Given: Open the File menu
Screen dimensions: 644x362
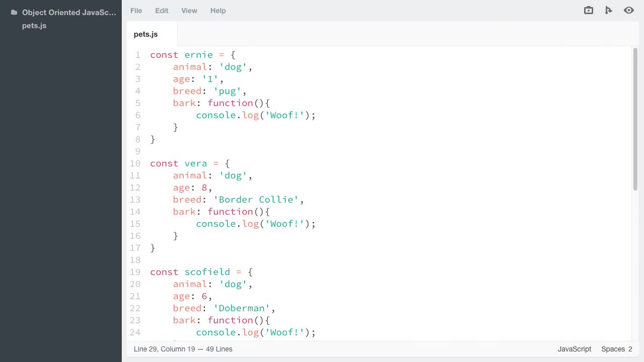Looking at the screenshot, I should (x=136, y=11).
